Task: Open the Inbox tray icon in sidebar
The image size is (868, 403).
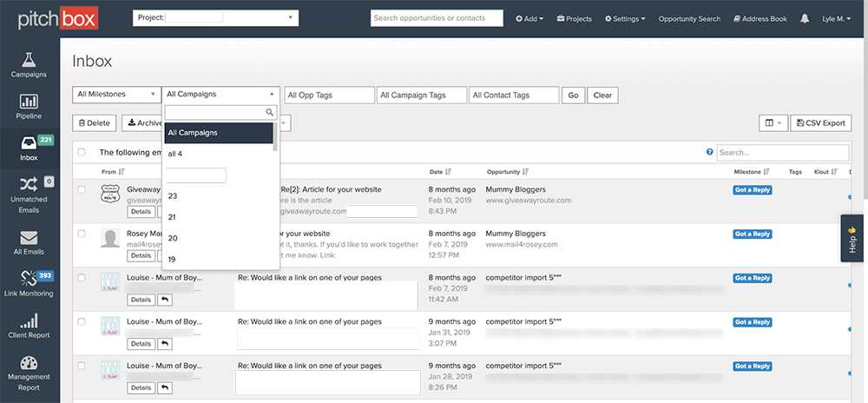Action: [29, 143]
